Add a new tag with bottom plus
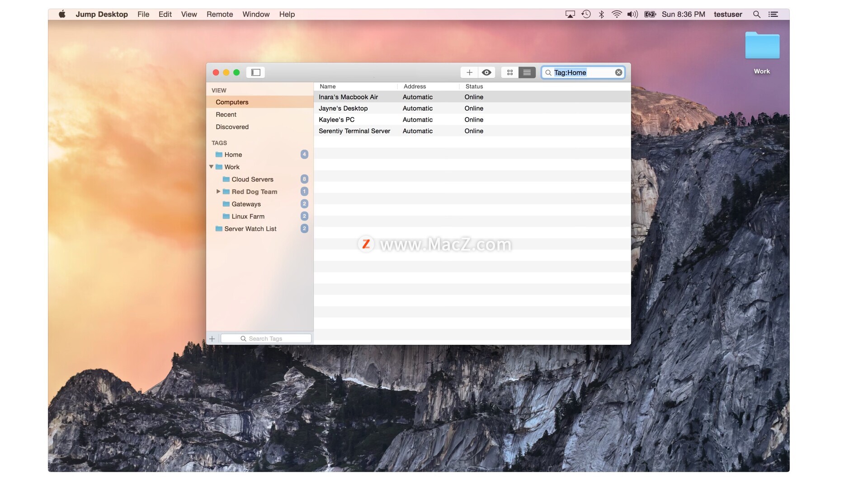 tap(212, 338)
